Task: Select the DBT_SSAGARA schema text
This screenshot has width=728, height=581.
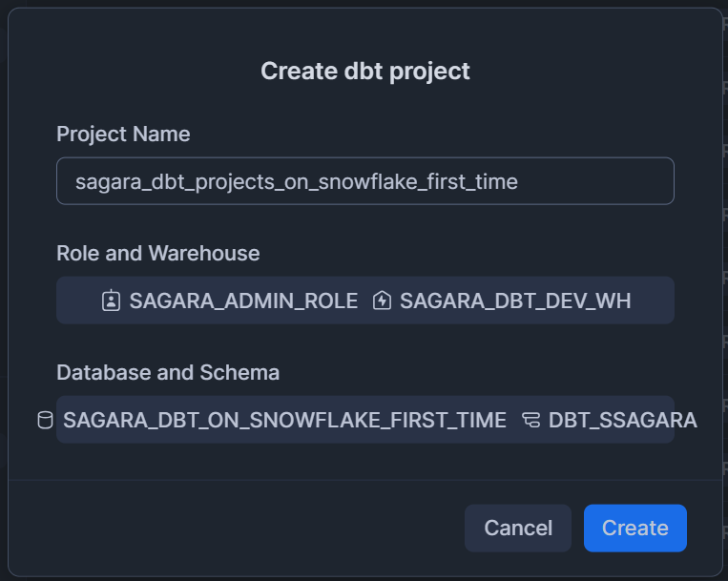Action: click(x=623, y=421)
